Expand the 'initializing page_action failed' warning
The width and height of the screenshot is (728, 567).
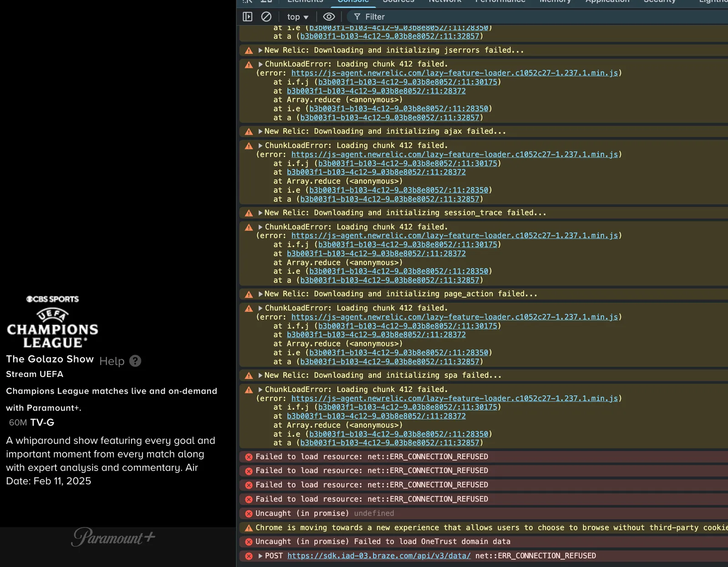pos(260,294)
